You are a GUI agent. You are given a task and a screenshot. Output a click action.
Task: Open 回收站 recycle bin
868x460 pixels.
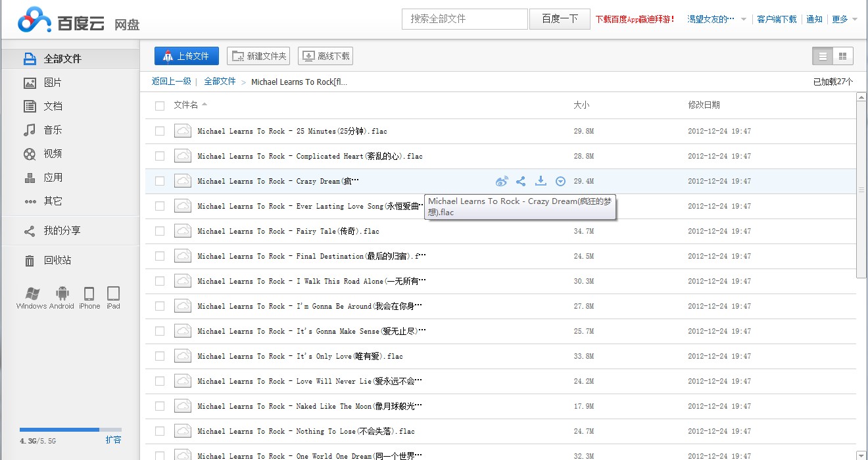[x=70, y=260]
